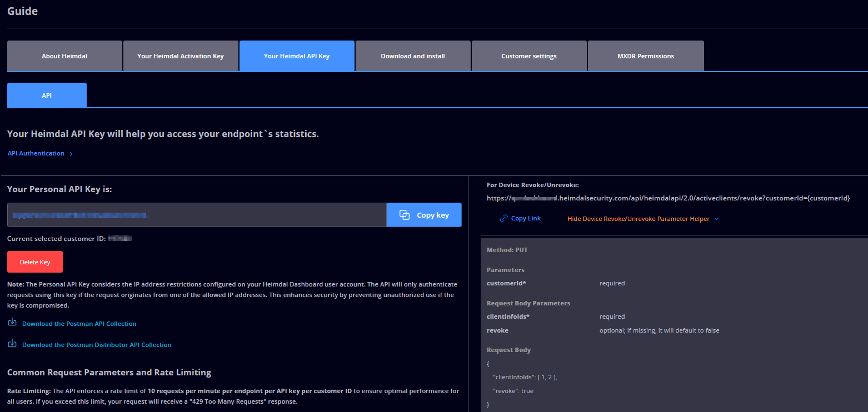Open the API Authentication link
This screenshot has height=412, width=868.
(36, 153)
